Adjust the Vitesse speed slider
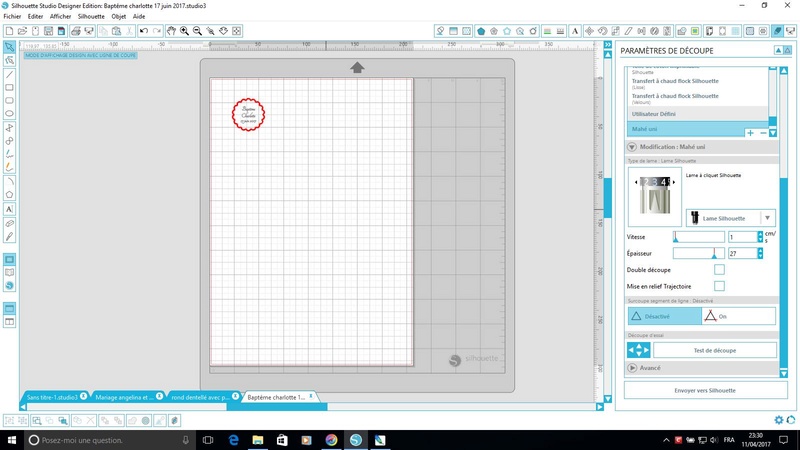Image resolution: width=800 pixels, height=450 pixels. 698,237
